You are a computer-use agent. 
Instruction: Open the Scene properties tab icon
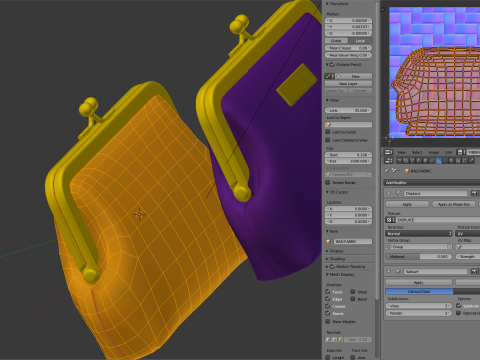click(x=412, y=160)
